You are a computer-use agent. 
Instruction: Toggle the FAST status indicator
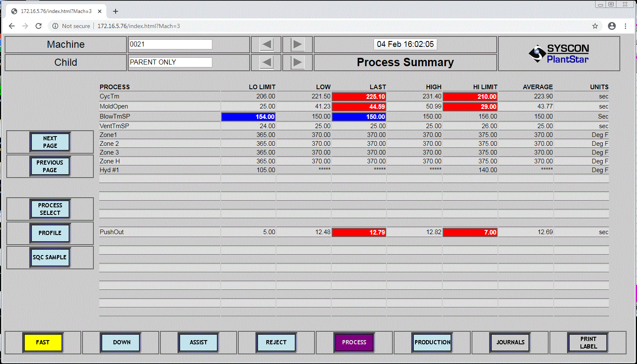click(x=43, y=342)
